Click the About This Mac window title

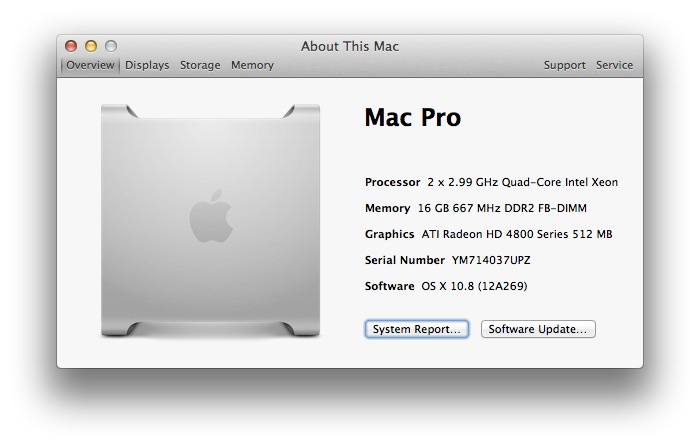(x=350, y=46)
